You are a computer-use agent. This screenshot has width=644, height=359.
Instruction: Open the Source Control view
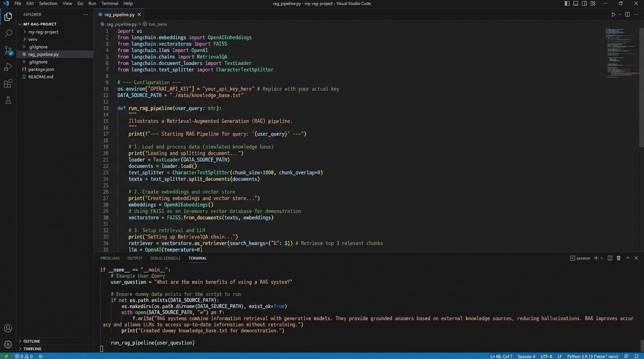point(8,50)
